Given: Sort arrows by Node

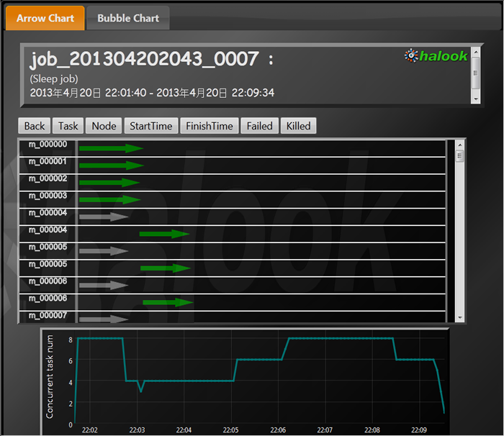Looking at the screenshot, I should point(104,126).
